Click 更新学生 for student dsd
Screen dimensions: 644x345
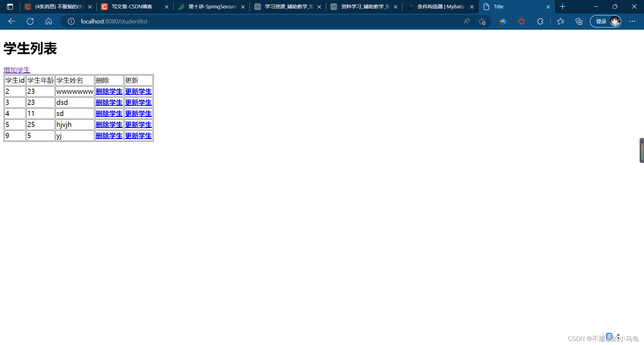click(138, 102)
